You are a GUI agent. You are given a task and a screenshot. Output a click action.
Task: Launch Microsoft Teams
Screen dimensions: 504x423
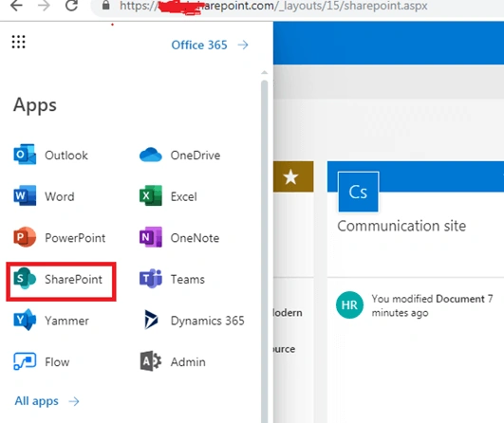pyautogui.click(x=172, y=279)
